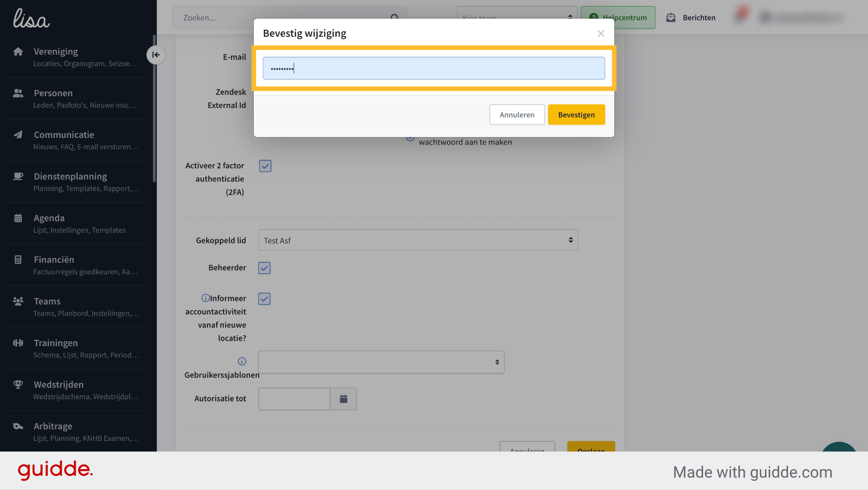Confirm with the Bevestigen button
The height and width of the screenshot is (490, 868).
point(576,115)
